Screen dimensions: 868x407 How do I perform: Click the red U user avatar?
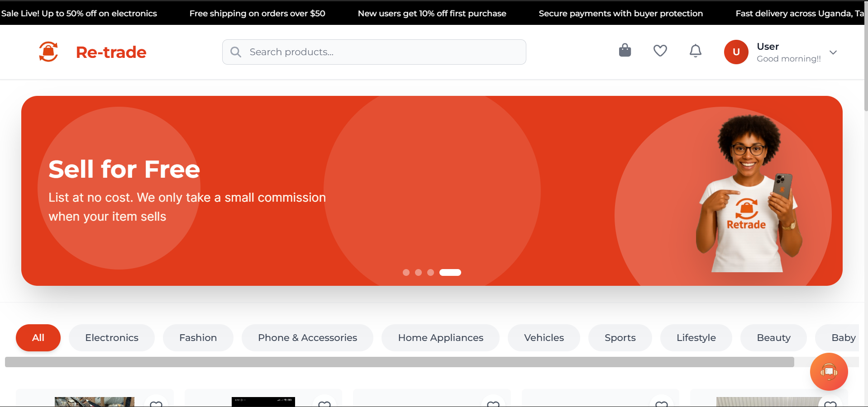click(736, 52)
